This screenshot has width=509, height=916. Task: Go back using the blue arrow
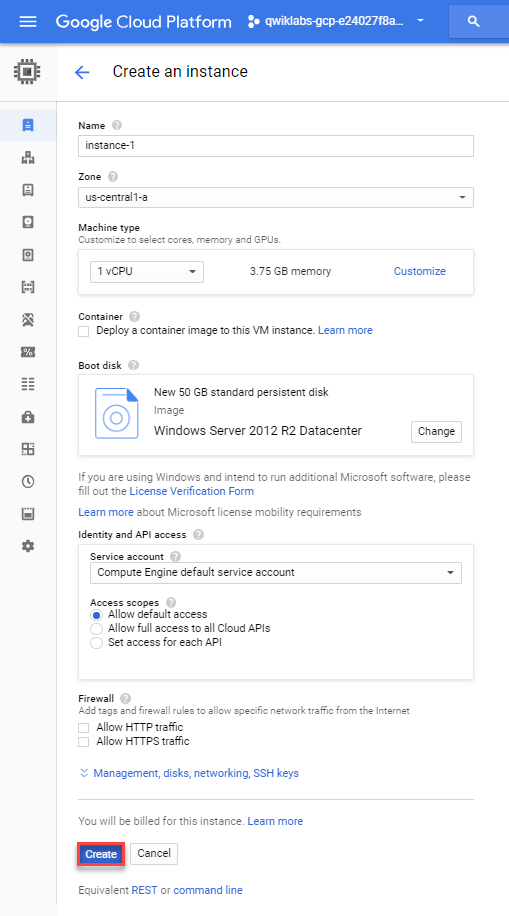(x=82, y=72)
